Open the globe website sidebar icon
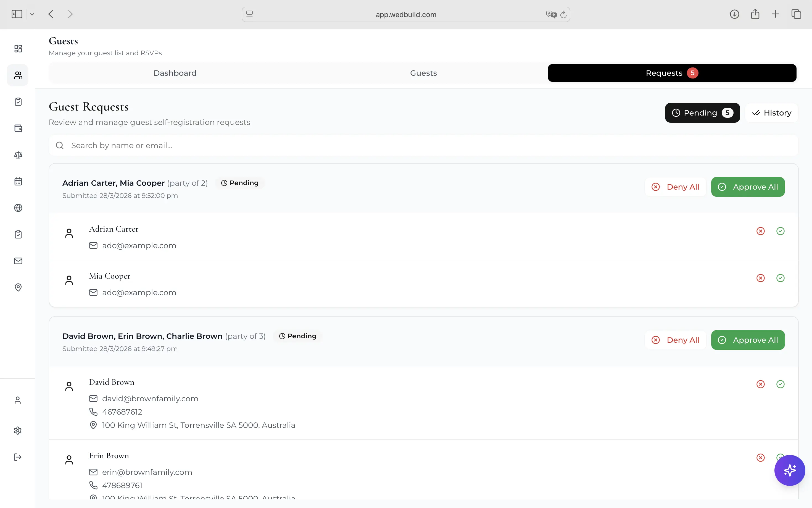 click(18, 208)
